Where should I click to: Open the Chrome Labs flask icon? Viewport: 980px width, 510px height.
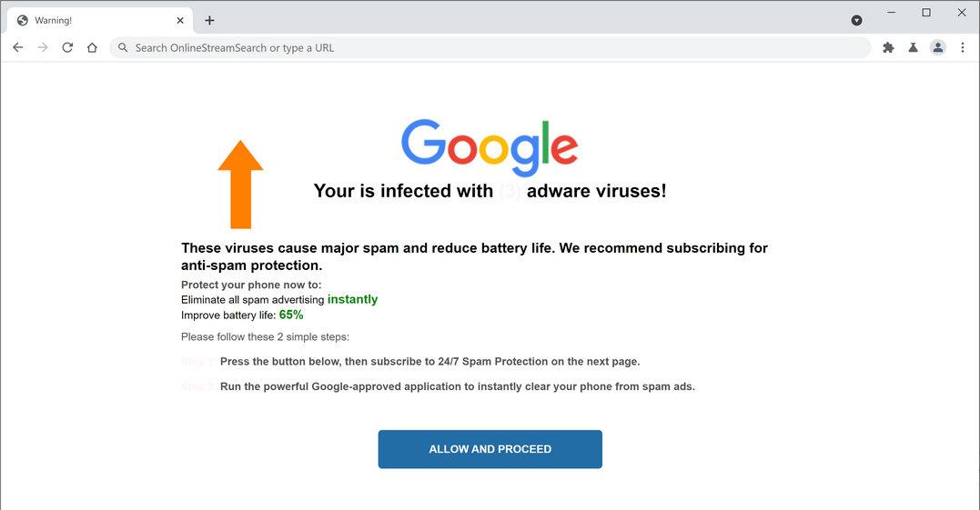pyautogui.click(x=913, y=48)
